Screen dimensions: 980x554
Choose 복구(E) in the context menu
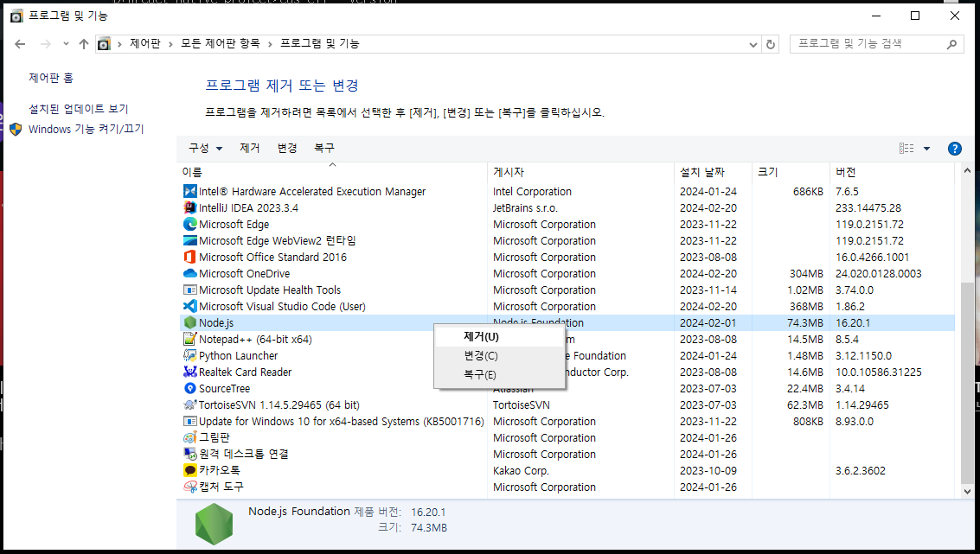point(499,374)
